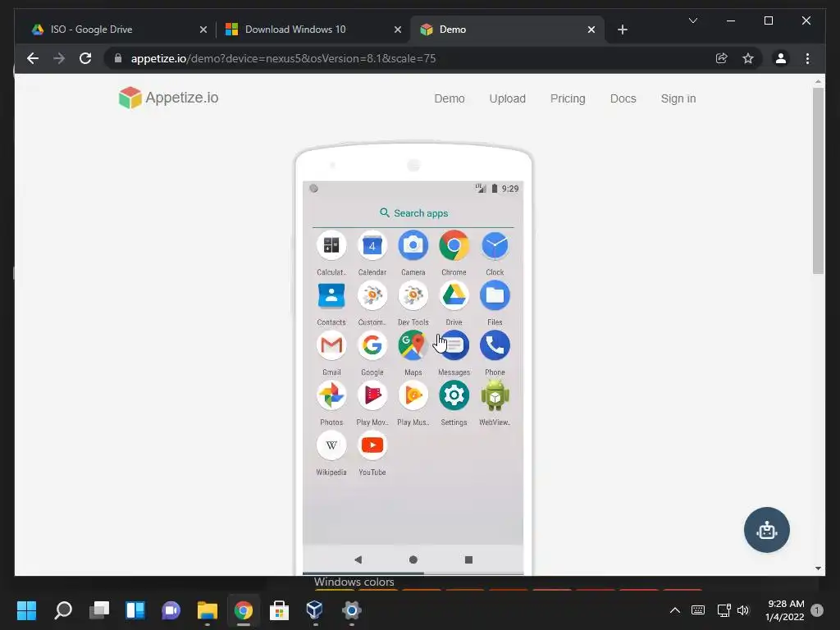The height and width of the screenshot is (630, 840).
Task: Open Chrome in the emulated phone
Action: pos(454,246)
